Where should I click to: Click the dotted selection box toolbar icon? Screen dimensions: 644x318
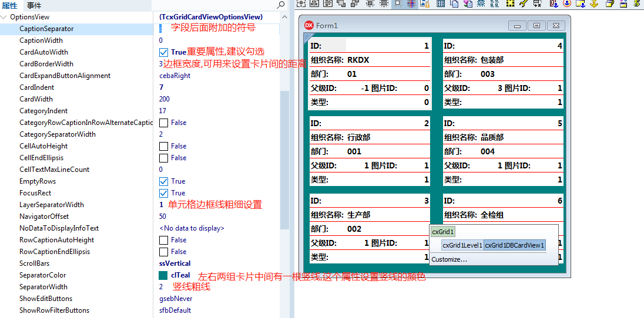(481, 4)
